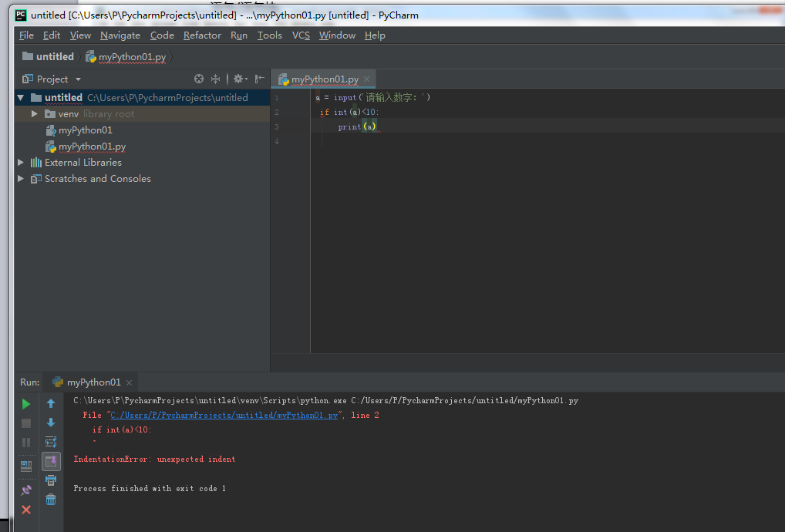
Task: Click External Libraries tree item
Action: tap(76, 163)
